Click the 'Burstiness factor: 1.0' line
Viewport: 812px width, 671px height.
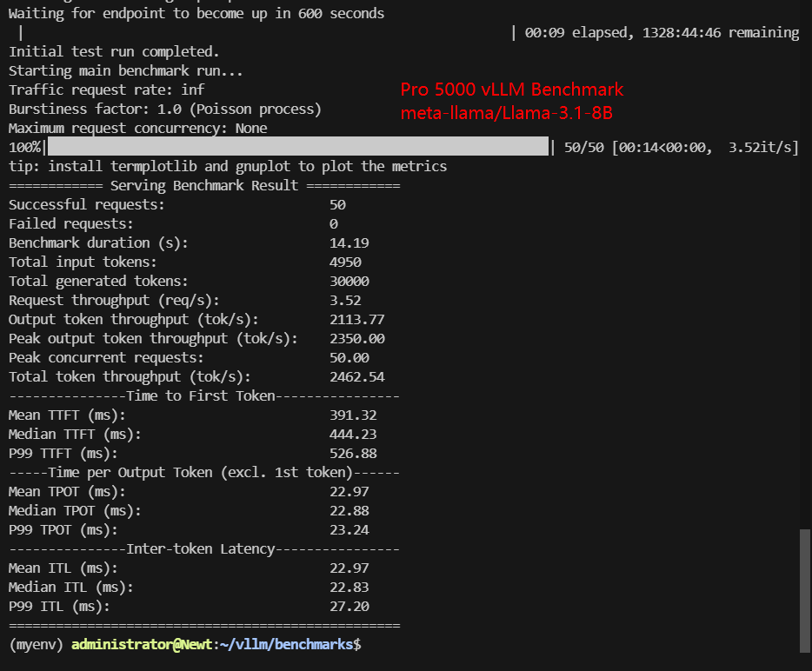click(164, 110)
